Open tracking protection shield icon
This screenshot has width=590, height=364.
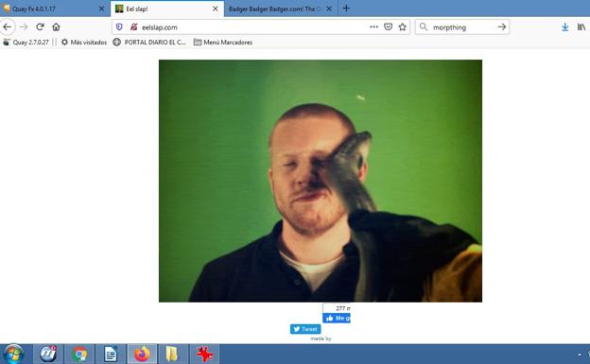coord(119,27)
